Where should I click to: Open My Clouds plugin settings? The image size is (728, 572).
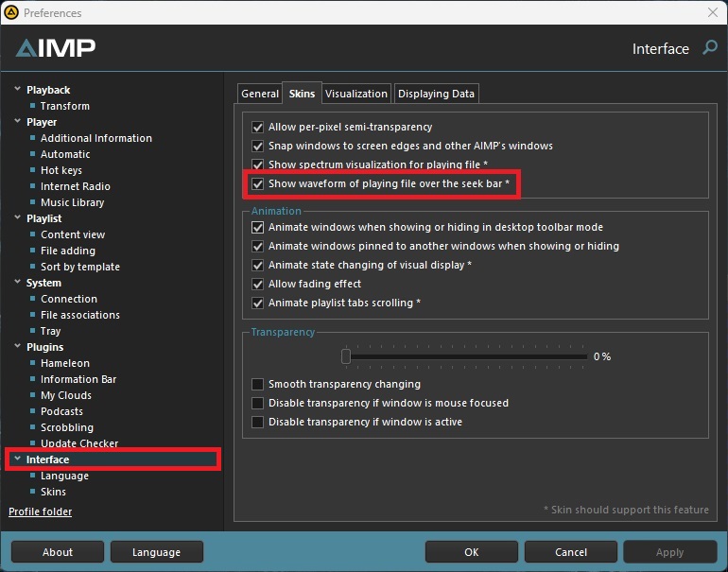tap(66, 395)
